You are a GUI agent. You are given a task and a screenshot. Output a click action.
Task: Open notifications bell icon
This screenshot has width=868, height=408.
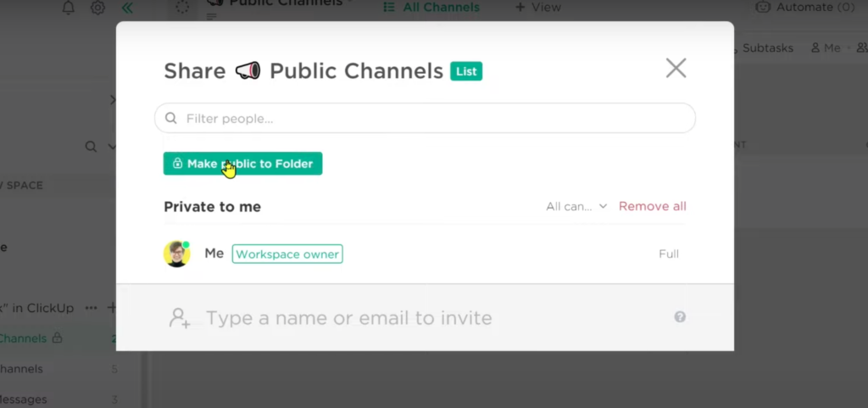click(69, 8)
